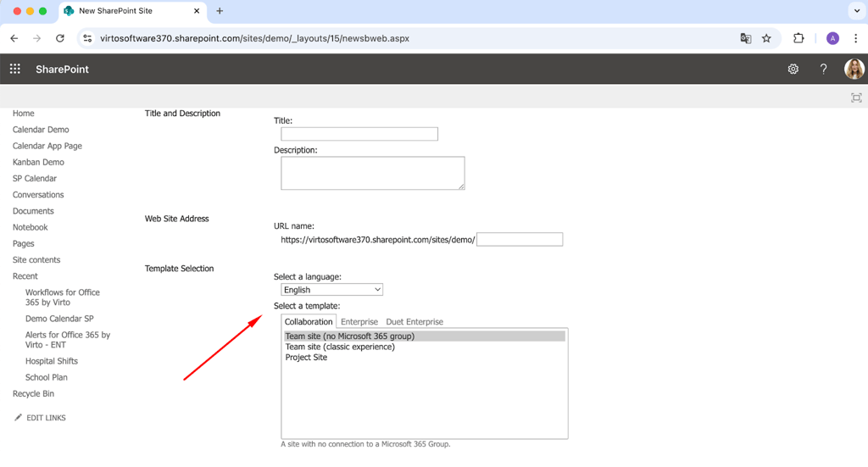Open School Plan link
Viewport: 868px width, 467px height.
tap(47, 377)
